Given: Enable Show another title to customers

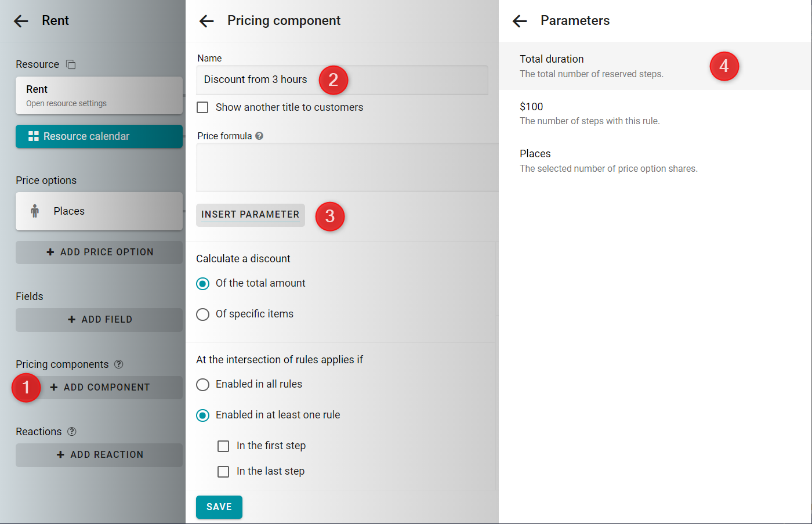Looking at the screenshot, I should 202,107.
